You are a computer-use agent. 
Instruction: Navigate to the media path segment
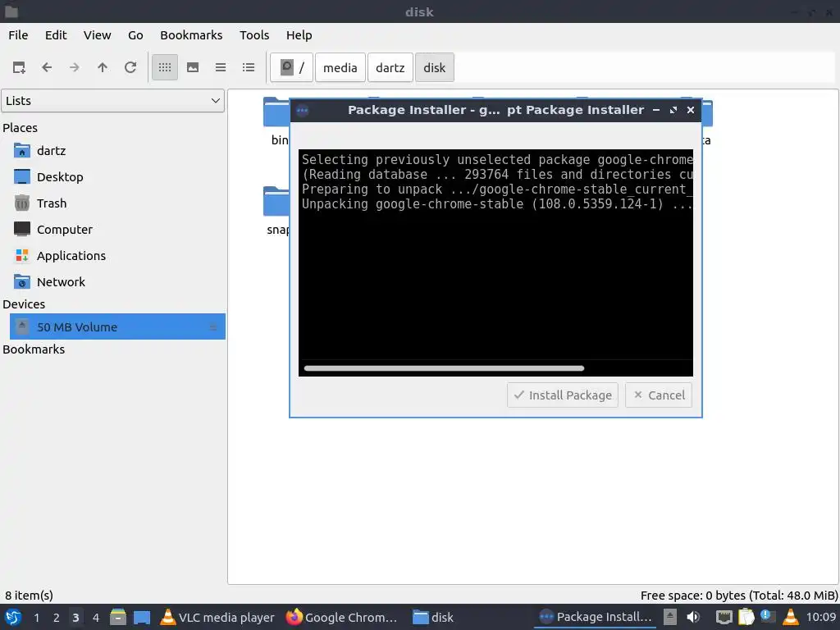340,67
